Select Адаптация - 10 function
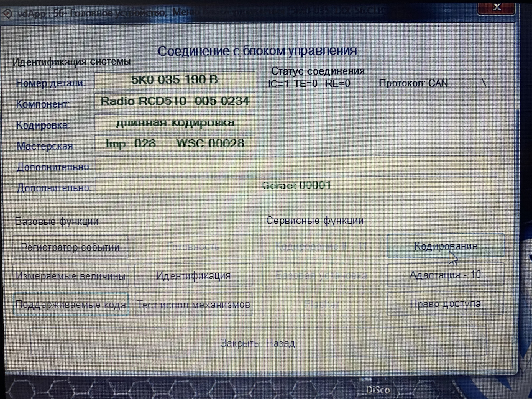 (x=445, y=275)
